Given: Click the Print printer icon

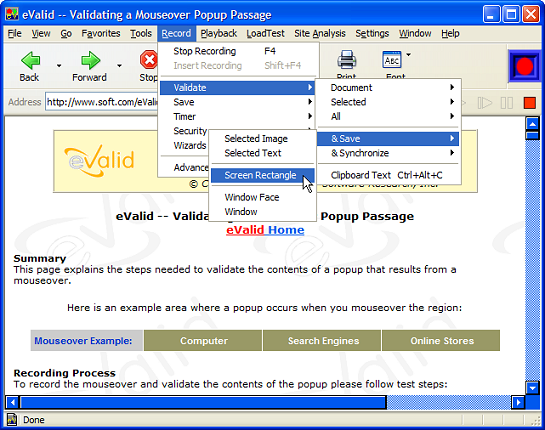Looking at the screenshot, I should click(346, 59).
